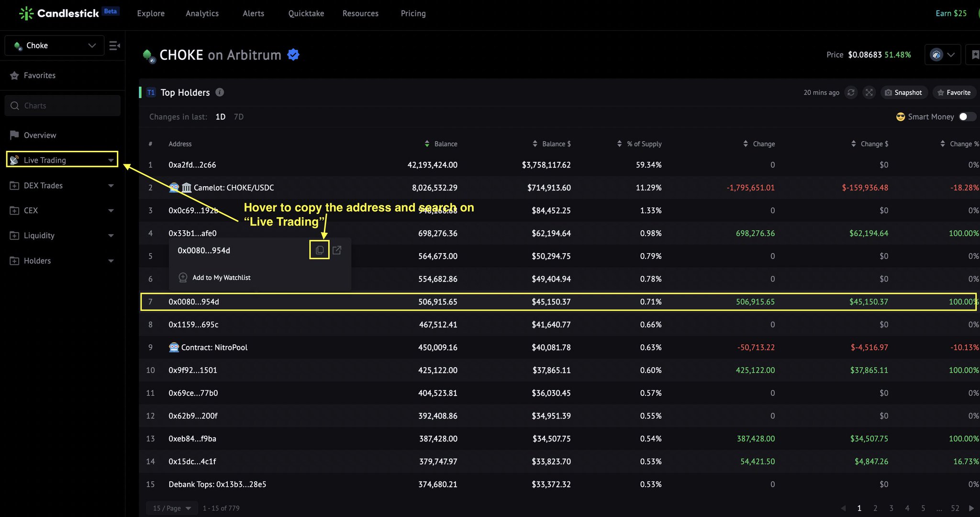Open the Analytics menu
This screenshot has height=517, width=980.
click(x=202, y=13)
